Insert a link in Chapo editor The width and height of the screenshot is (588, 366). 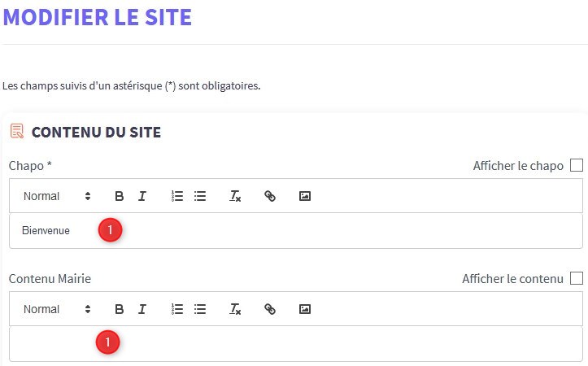coord(270,196)
